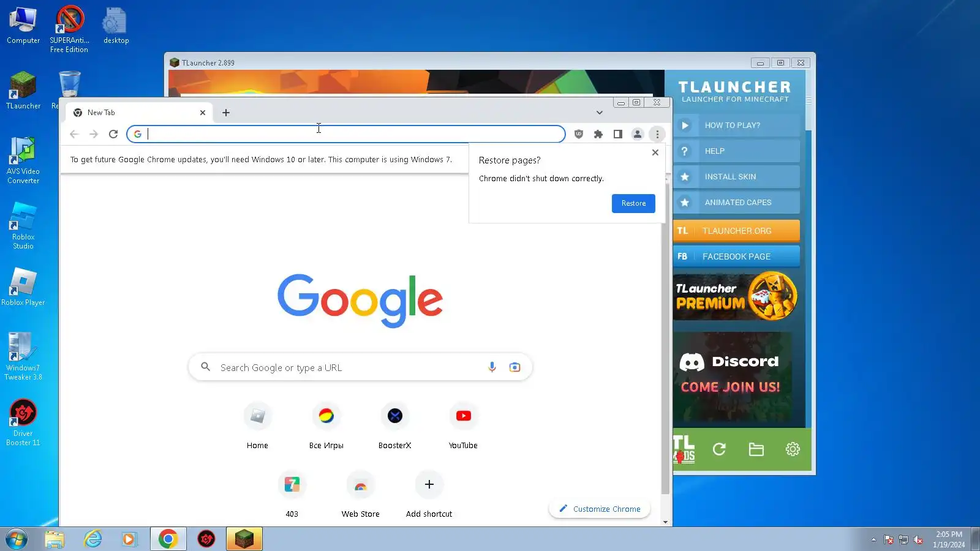
Task: Click the network tray icon
Action: (903, 539)
